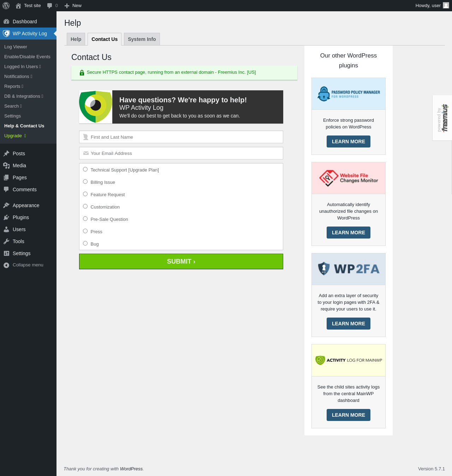The image size is (452, 476).
Task: Pick the Pre-Sale Question radio option
Action: (x=85, y=219)
